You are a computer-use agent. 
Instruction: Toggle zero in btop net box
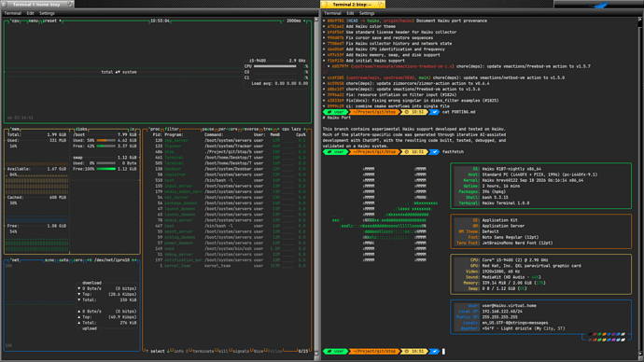pyautogui.click(x=77, y=260)
